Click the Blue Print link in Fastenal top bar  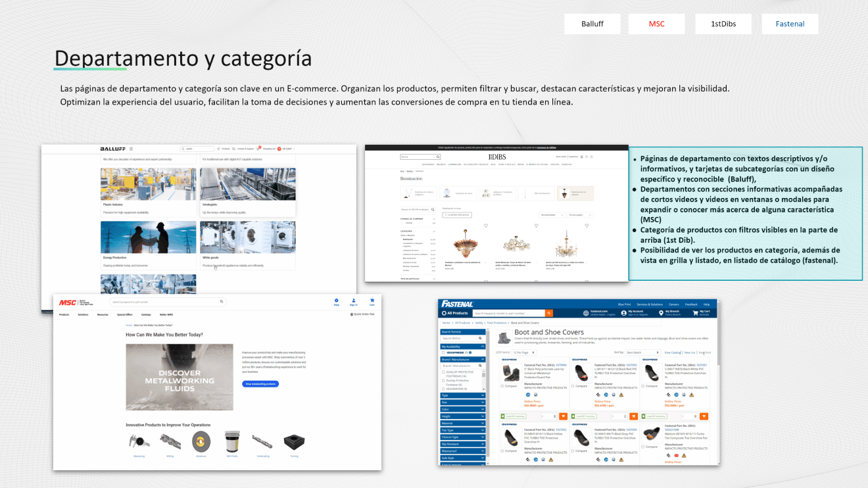point(625,305)
